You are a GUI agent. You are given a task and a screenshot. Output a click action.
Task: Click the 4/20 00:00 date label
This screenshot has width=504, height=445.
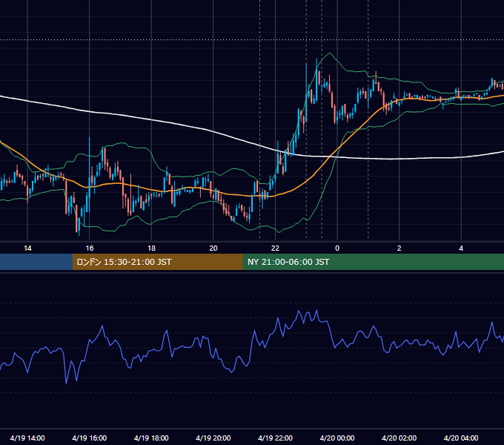pyautogui.click(x=337, y=438)
